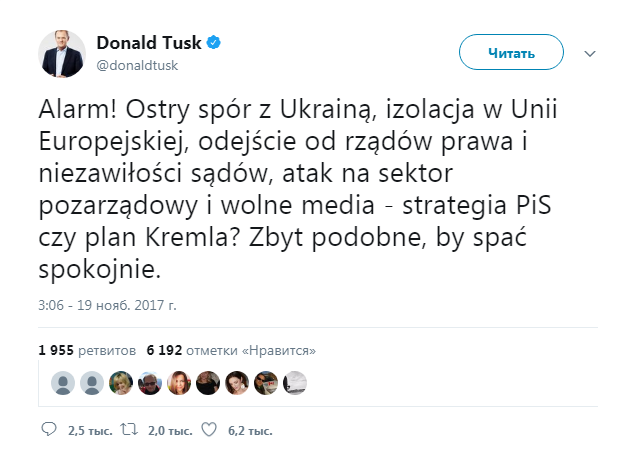Open the last liker avatar in row

click(295, 383)
